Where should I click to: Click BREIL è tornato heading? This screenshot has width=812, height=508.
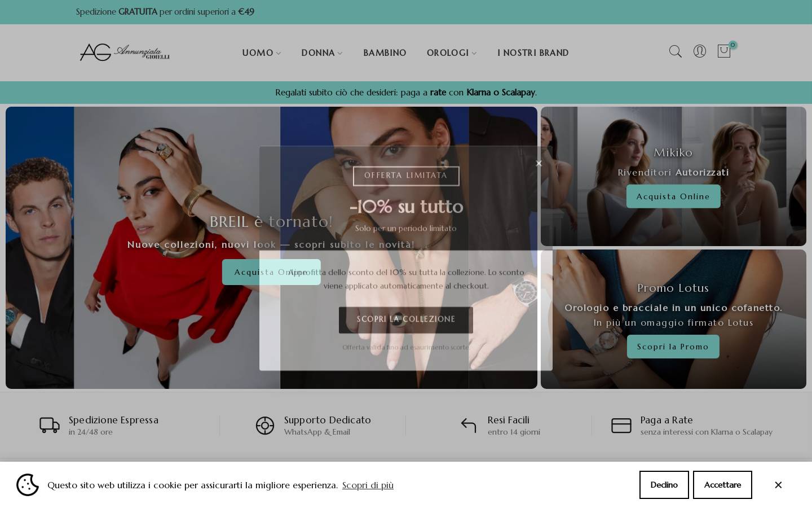click(x=271, y=222)
